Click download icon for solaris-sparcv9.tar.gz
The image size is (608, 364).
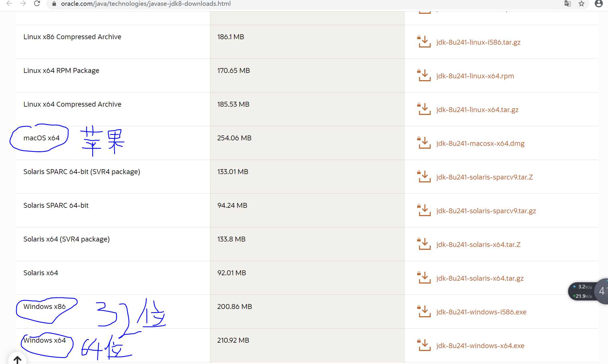tap(424, 210)
